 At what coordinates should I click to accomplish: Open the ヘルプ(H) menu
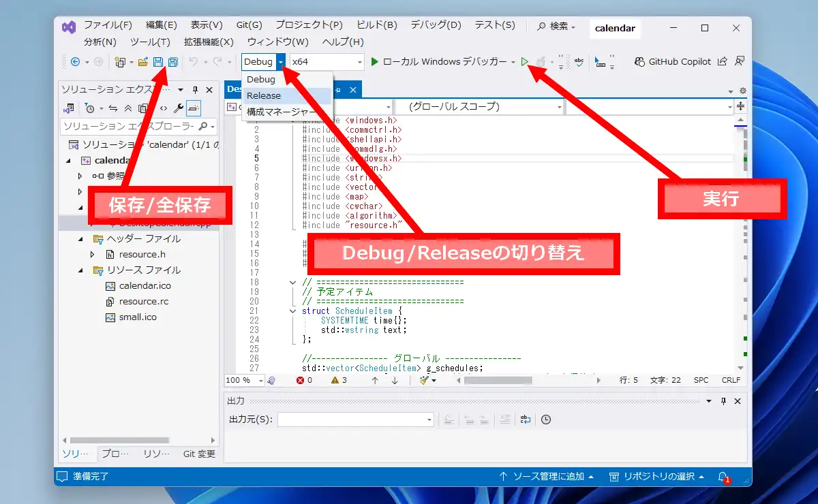click(343, 42)
